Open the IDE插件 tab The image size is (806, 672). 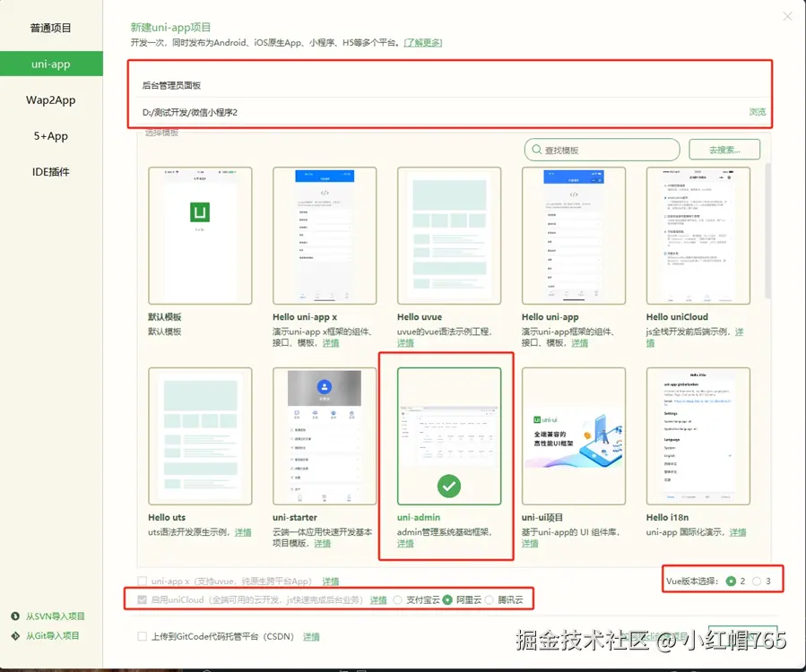[x=51, y=172]
